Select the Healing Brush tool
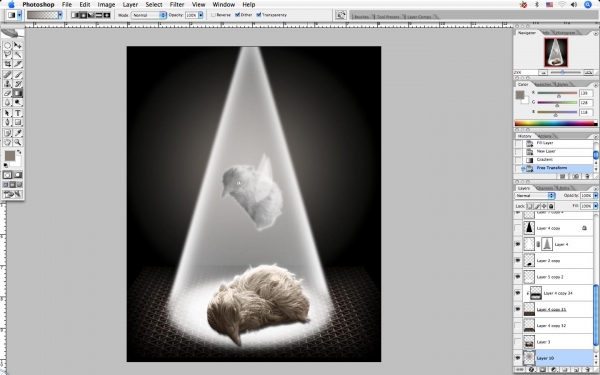Viewport: 600px width, 375px height. point(7,75)
